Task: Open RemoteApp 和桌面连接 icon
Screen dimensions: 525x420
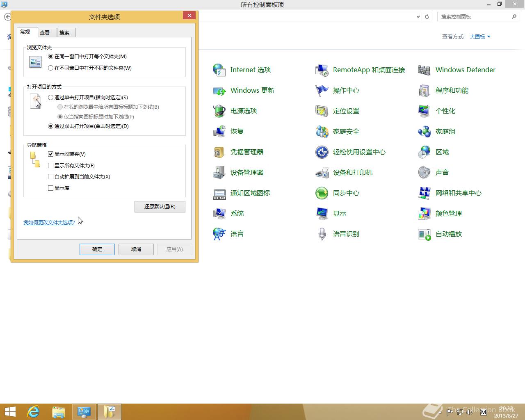Action: pos(322,70)
